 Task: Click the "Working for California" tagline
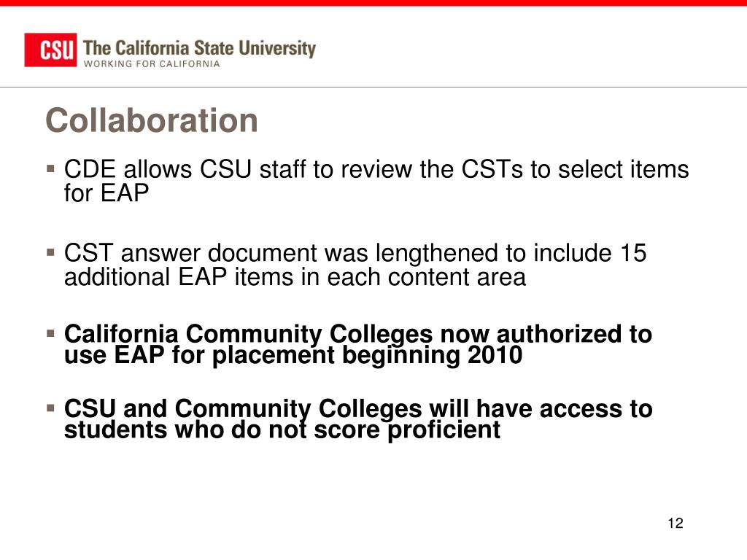152,64
